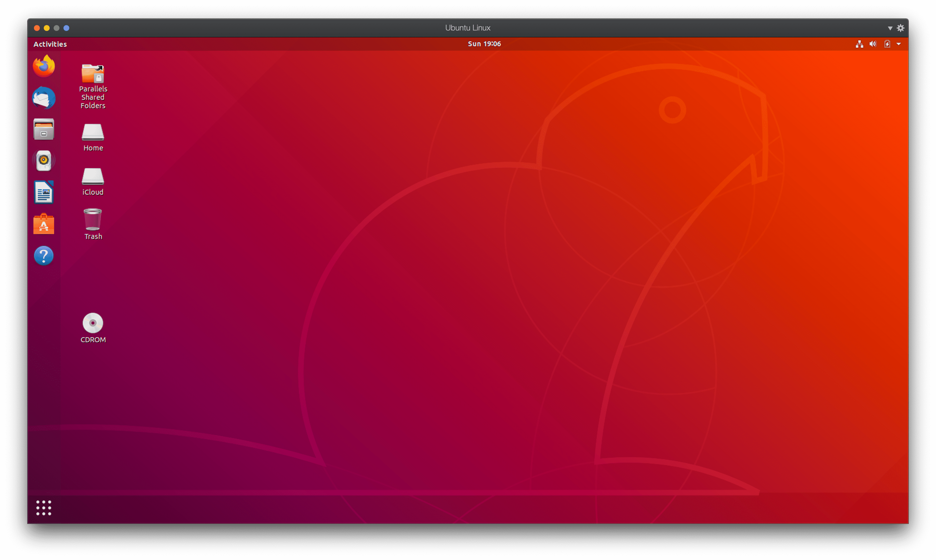Open LibreOffice Writer from the dock
Screen dimensions: 936x560
(x=44, y=192)
